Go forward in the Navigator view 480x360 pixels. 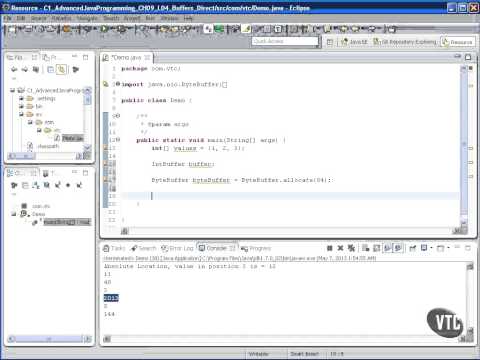pos(25,69)
